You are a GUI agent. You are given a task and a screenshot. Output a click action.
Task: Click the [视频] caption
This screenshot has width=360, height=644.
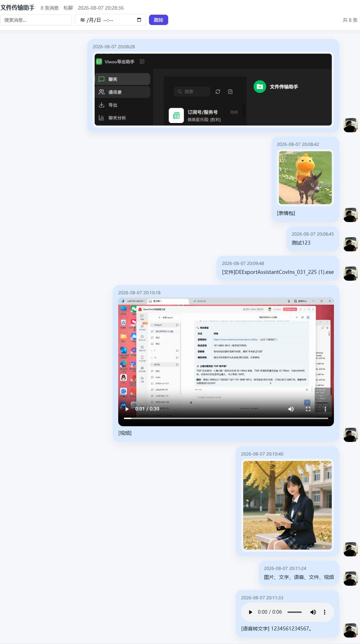pos(125,433)
